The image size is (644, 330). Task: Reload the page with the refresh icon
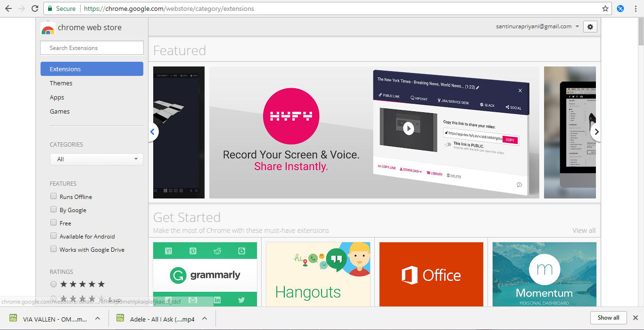[x=35, y=8]
